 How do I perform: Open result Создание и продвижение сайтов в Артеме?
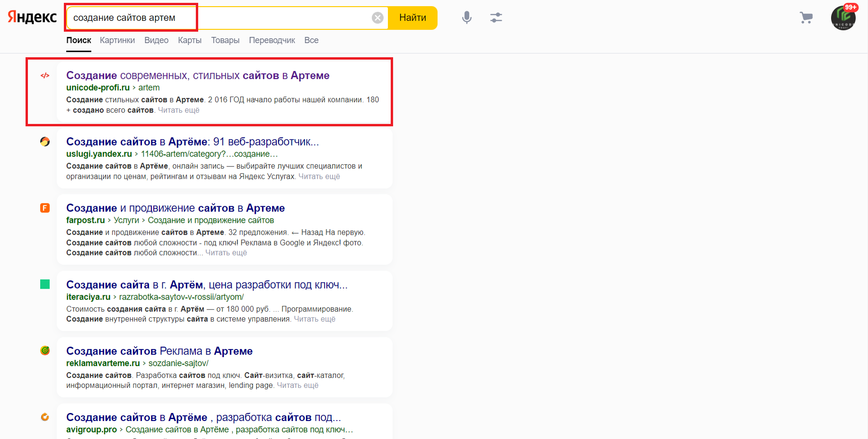coord(175,208)
